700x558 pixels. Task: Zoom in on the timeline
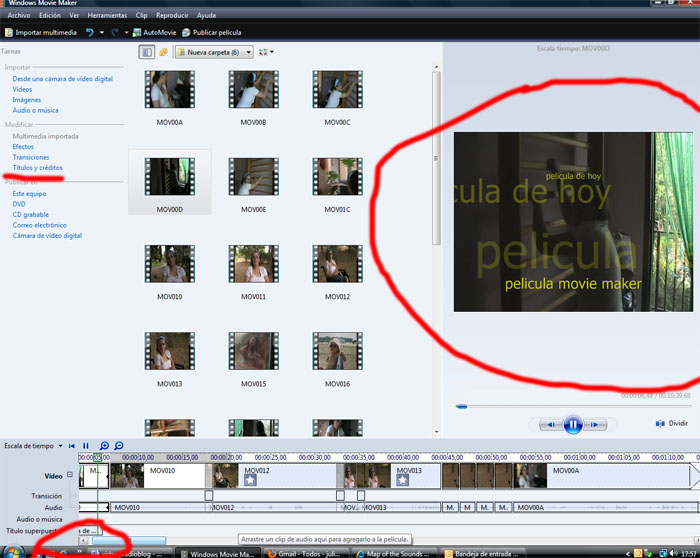(104, 446)
